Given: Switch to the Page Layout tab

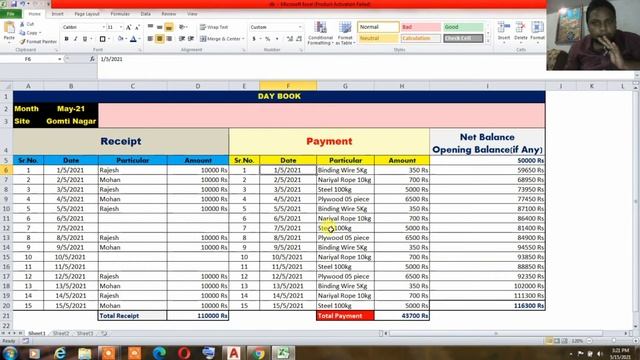Looking at the screenshot, I should click(87, 14).
